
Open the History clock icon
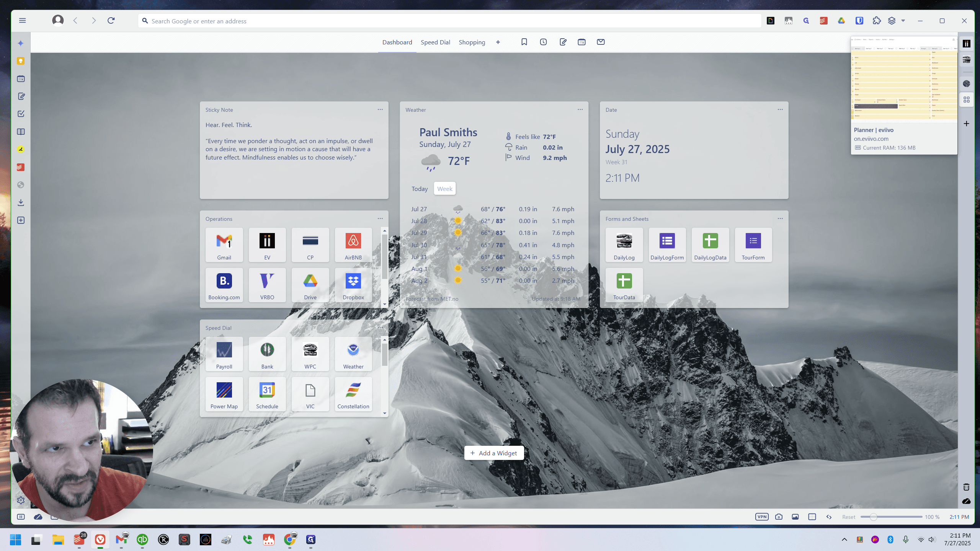click(x=543, y=42)
